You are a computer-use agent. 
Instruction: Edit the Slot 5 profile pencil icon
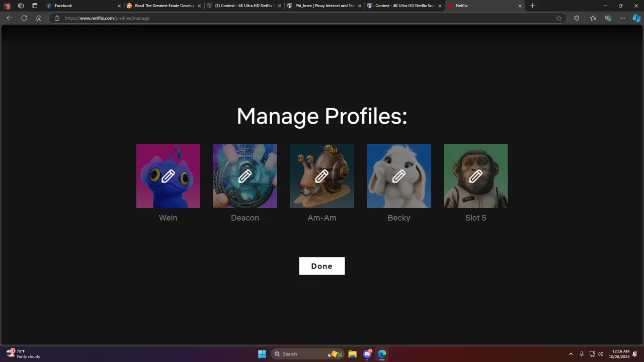pyautogui.click(x=475, y=176)
